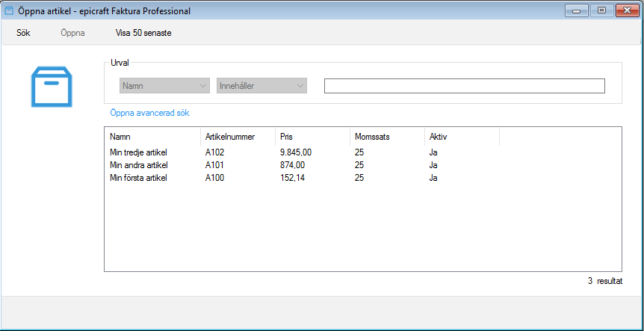This screenshot has width=644, height=331.
Task: Expand the Namn field dropdown
Action: [x=164, y=86]
